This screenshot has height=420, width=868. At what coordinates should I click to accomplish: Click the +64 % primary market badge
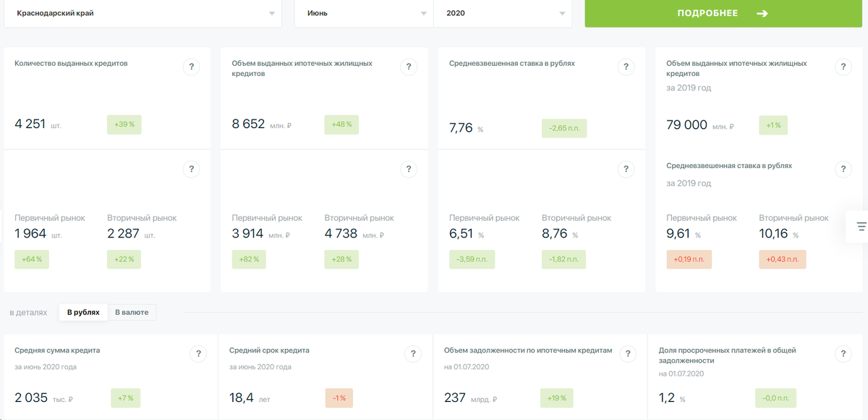click(x=32, y=259)
